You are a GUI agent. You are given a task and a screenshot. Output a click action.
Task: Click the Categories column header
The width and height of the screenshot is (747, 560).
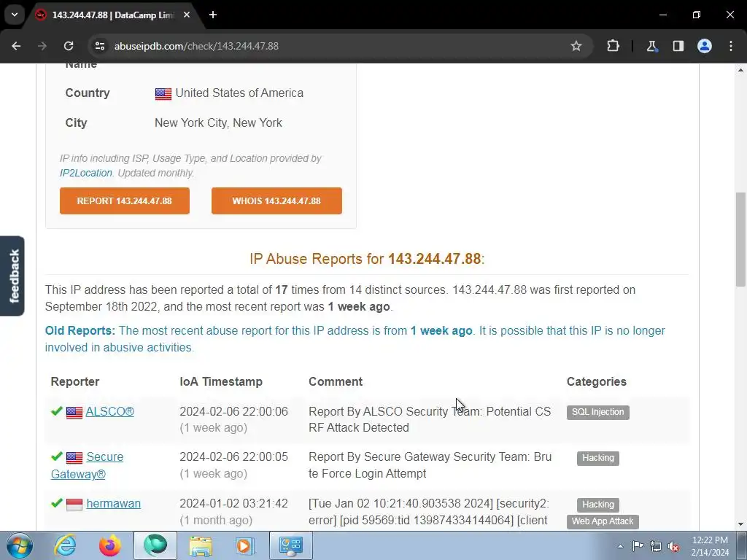tap(597, 381)
